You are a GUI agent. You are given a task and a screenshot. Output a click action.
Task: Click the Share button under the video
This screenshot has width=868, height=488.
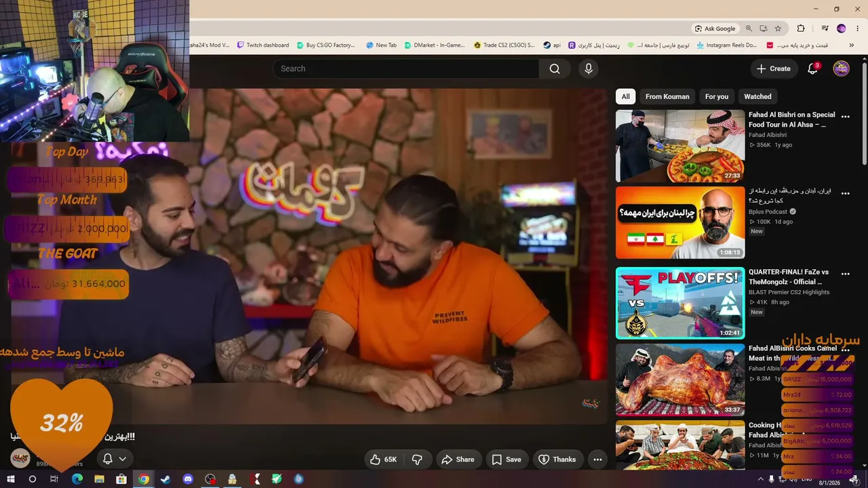point(458,460)
